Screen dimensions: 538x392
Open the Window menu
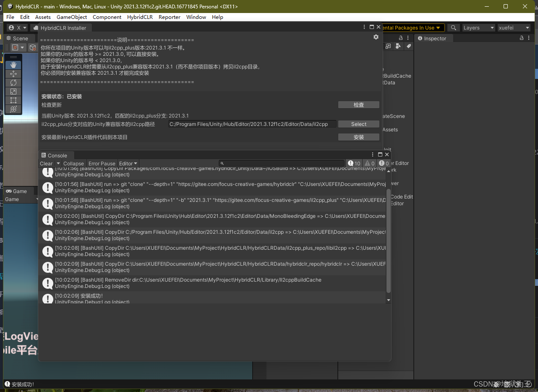[x=196, y=17]
